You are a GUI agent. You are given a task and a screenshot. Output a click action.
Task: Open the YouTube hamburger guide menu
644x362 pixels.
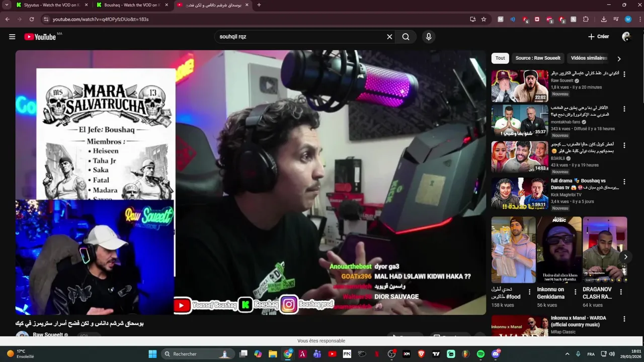pyautogui.click(x=12, y=37)
